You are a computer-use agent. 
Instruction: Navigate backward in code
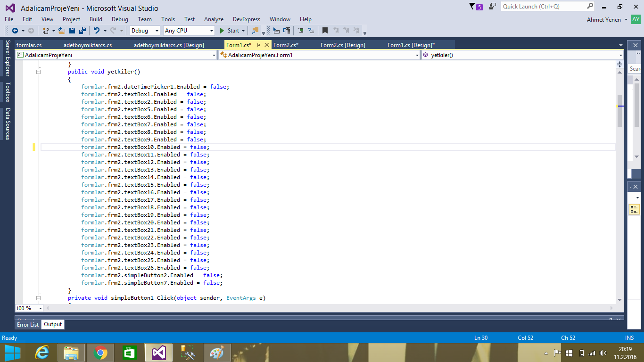[16, 30]
